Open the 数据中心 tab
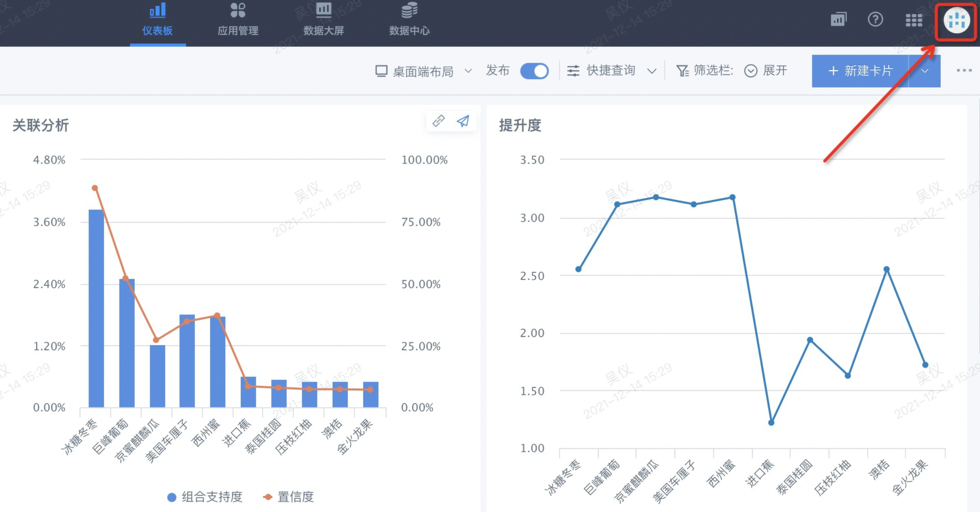The height and width of the screenshot is (512, 980). click(409, 20)
